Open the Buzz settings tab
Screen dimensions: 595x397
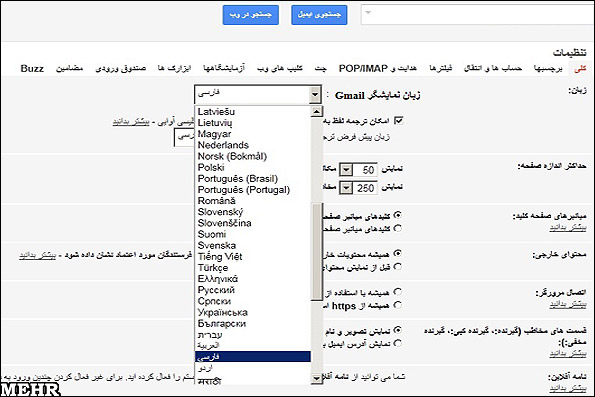pos(32,69)
